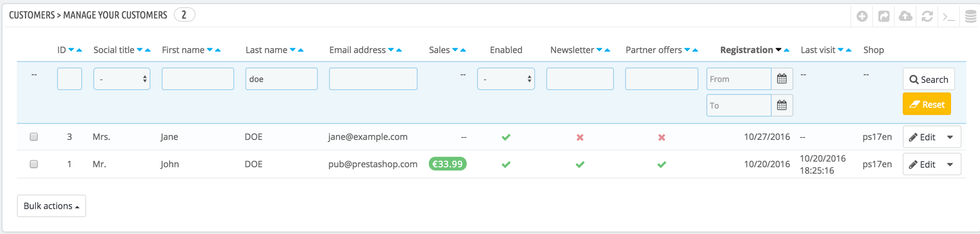Click the show SQL query terminal icon
This screenshot has height=234, width=980.
coord(949,17)
